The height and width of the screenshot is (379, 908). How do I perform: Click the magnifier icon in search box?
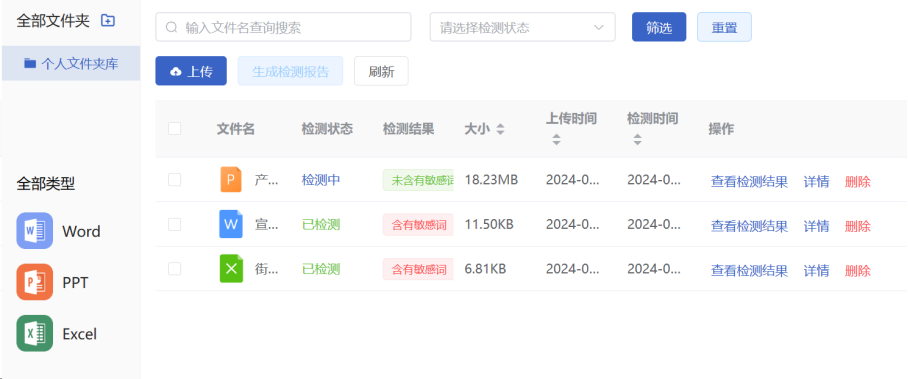pyautogui.click(x=171, y=27)
